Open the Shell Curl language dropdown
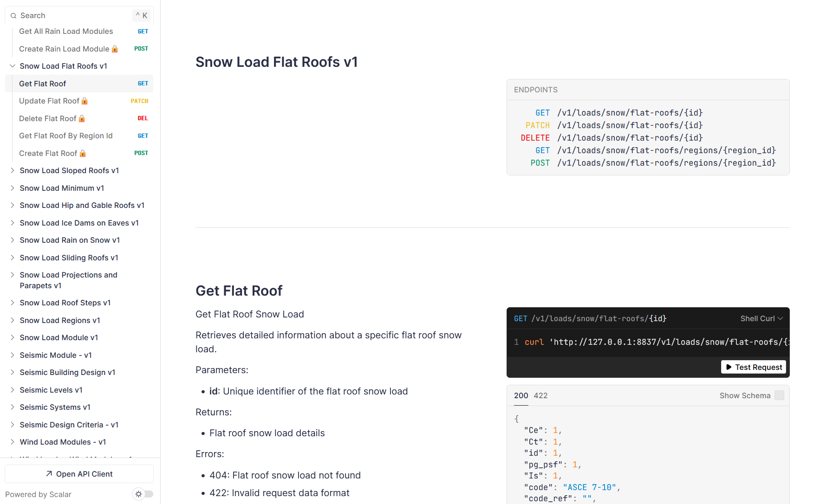Image resolution: width=820 pixels, height=504 pixels. (761, 318)
